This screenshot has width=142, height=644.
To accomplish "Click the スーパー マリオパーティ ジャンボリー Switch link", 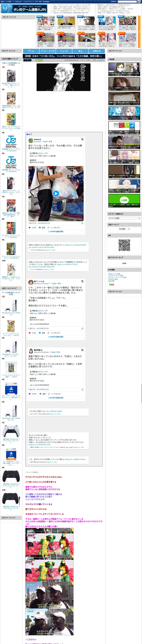I will 11,334.
